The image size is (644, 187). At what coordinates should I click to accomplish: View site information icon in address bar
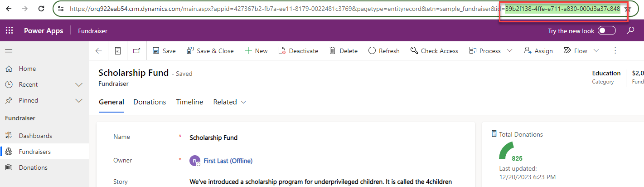coord(61,9)
